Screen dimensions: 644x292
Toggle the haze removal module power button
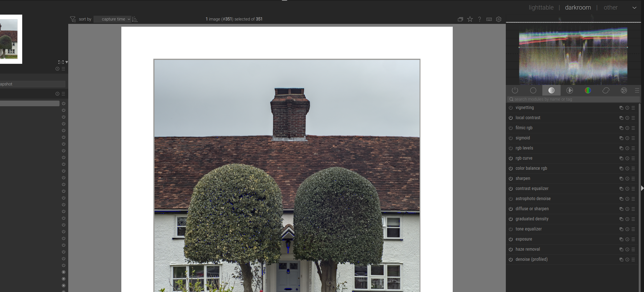(x=511, y=249)
